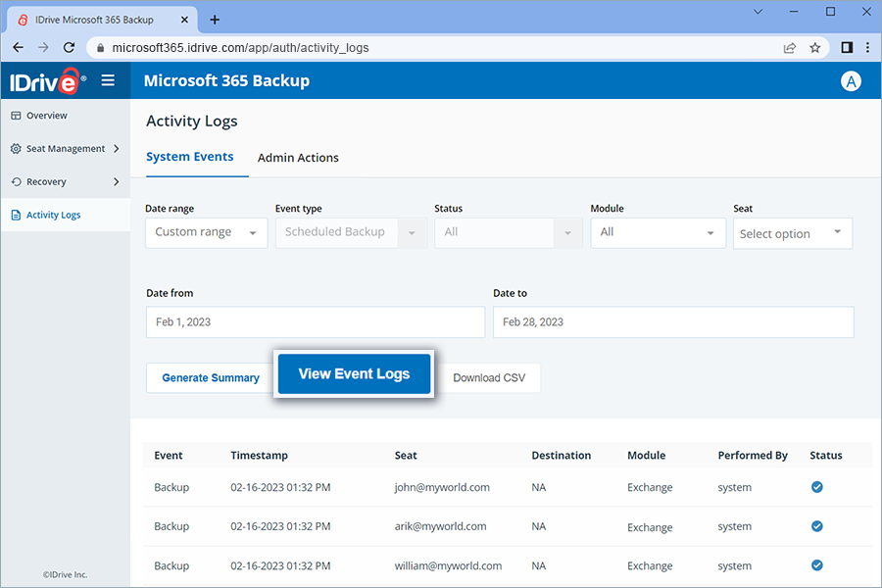The height and width of the screenshot is (588, 882).
Task: Click the status checkmark for john@myworld.com backup
Action: pos(816,487)
